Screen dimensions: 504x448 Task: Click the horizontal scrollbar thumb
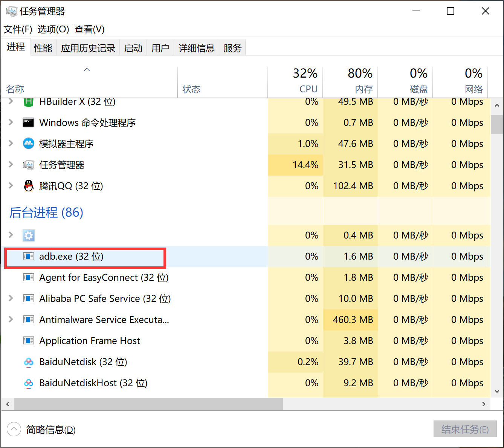tap(148, 404)
